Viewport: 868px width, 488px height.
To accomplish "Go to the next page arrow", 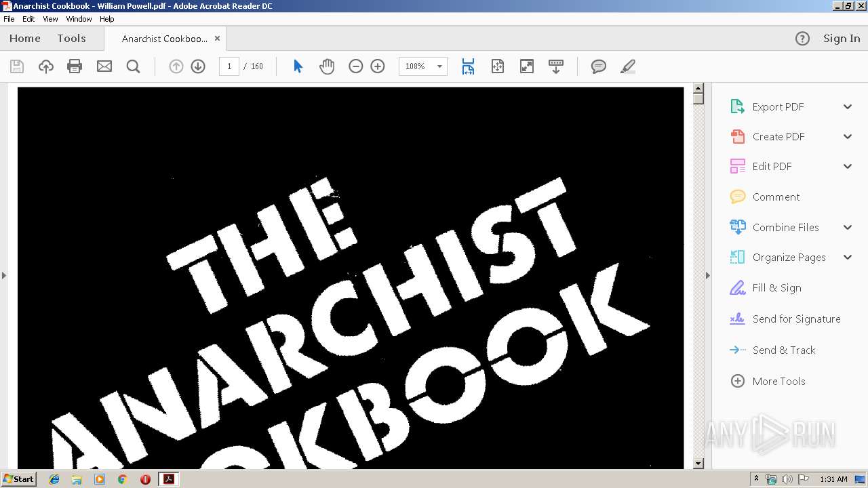I will coord(198,66).
